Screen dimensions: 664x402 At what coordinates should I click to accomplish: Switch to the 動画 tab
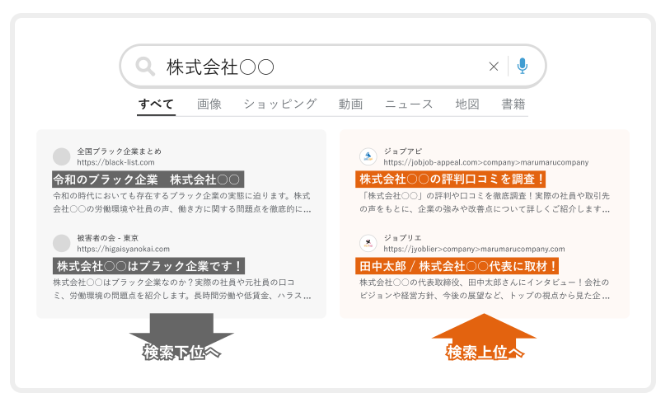[x=351, y=104]
